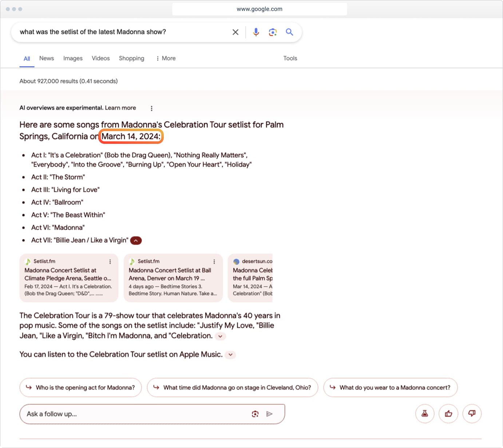
Task: Collapse the setlist via red chevron button
Action: 136,240
